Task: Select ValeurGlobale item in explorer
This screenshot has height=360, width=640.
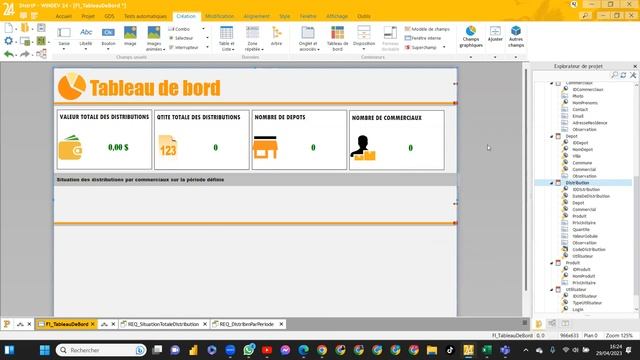Action: tap(585, 236)
